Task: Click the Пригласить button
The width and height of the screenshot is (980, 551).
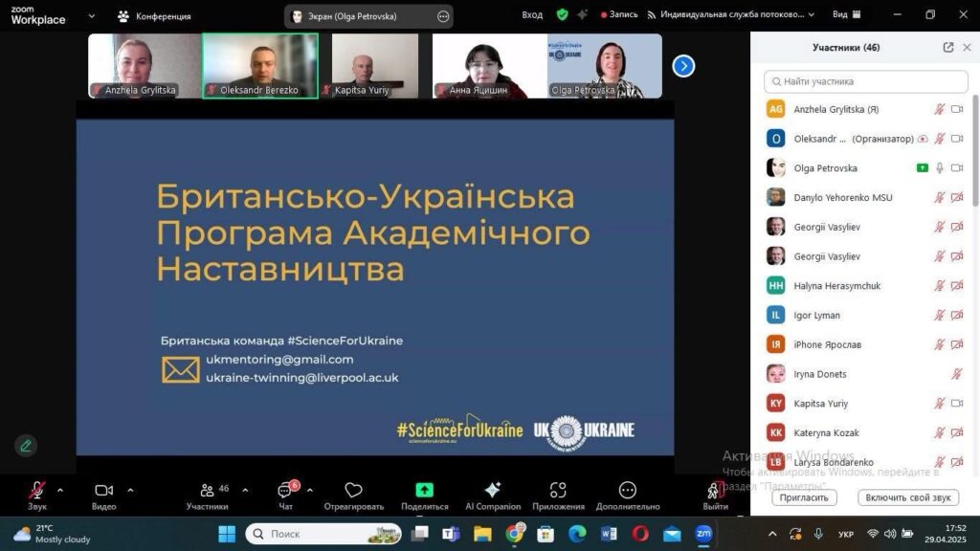Action: 804,497
